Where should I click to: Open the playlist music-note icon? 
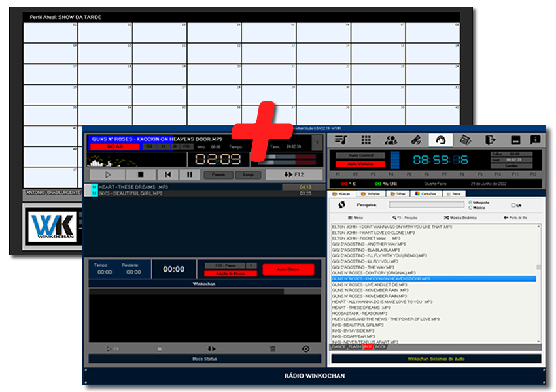[x=341, y=140]
